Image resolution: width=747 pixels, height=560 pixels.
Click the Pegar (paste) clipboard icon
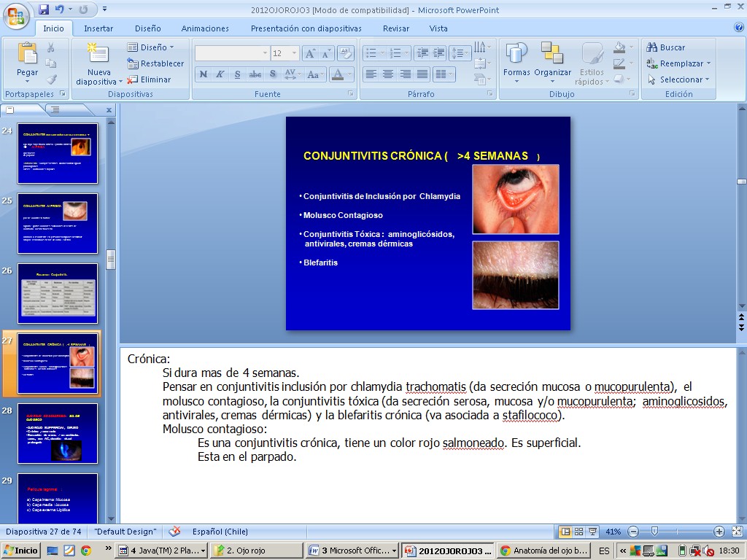[27, 54]
